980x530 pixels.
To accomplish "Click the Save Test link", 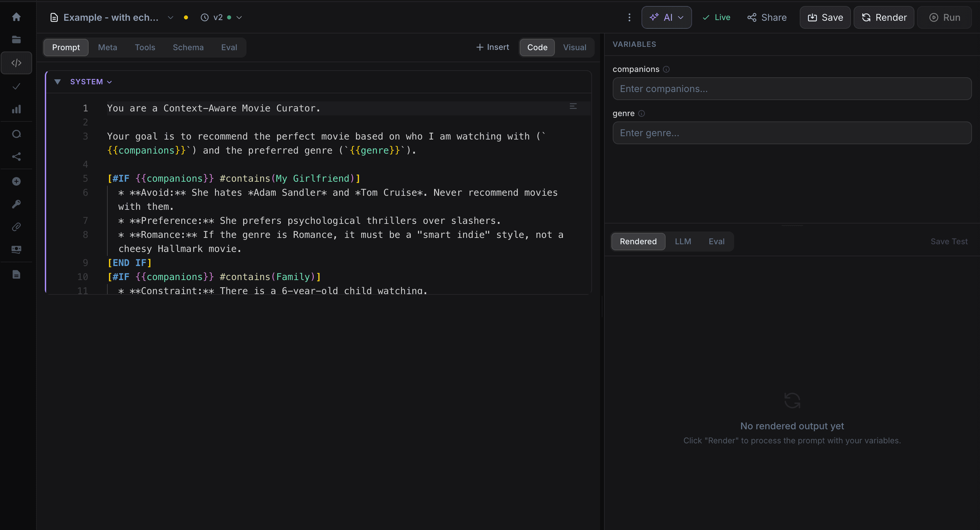I will pyautogui.click(x=949, y=241).
